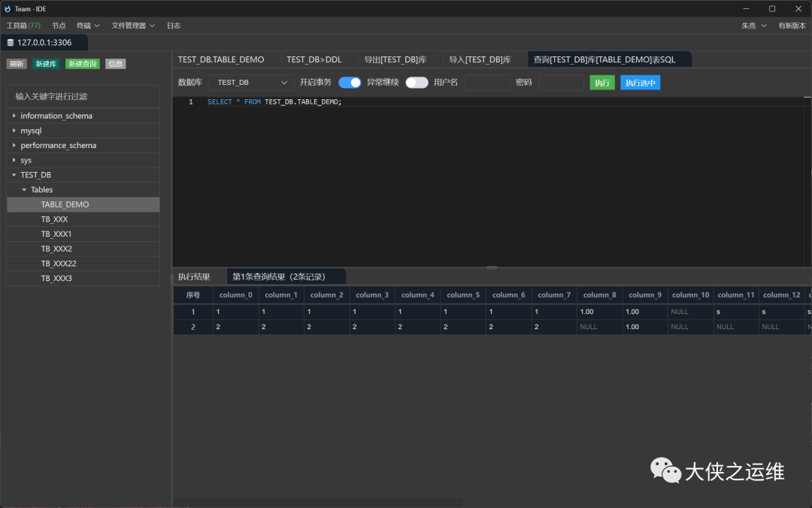Click the 密码 input field
The height and width of the screenshot is (508, 812).
tap(562, 83)
